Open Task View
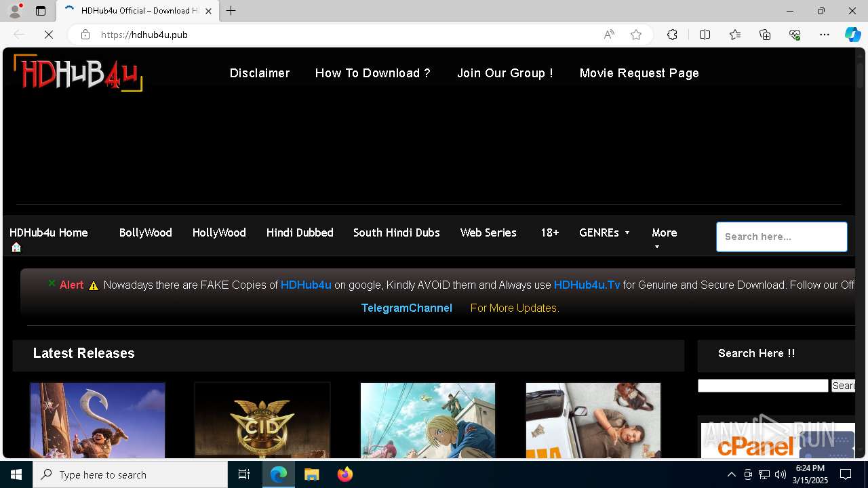The image size is (868, 488). [x=244, y=474]
